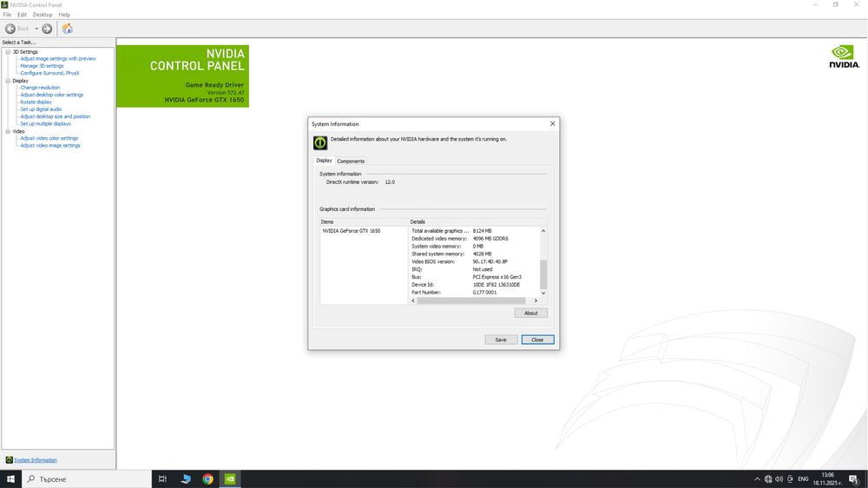Image resolution: width=868 pixels, height=488 pixels.
Task: Click the details list scroll down arrow
Action: click(543, 293)
